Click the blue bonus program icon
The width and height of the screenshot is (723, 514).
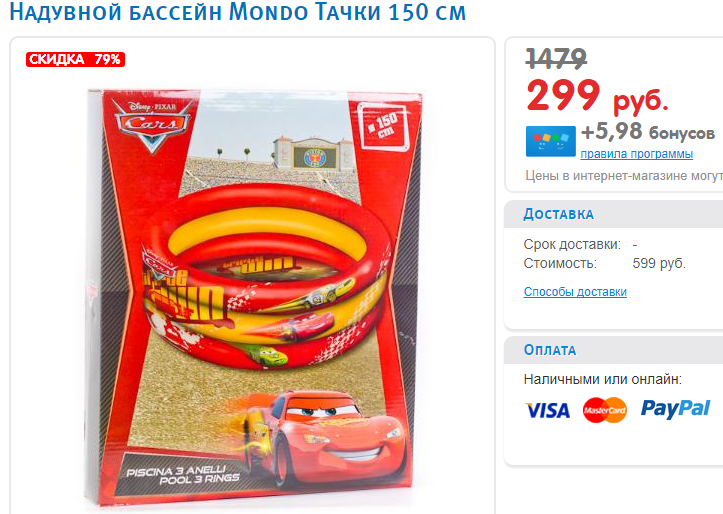[x=551, y=141]
